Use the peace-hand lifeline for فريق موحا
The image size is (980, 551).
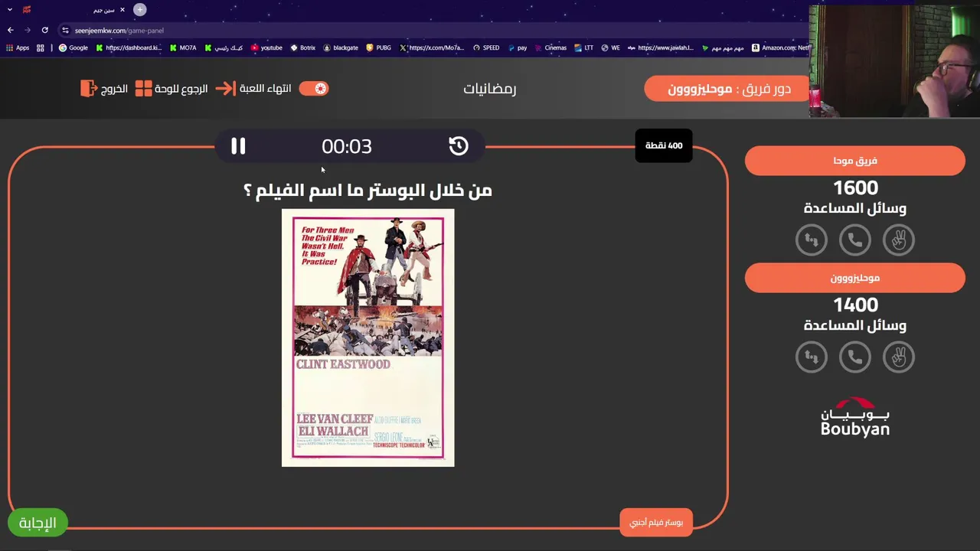click(x=899, y=240)
